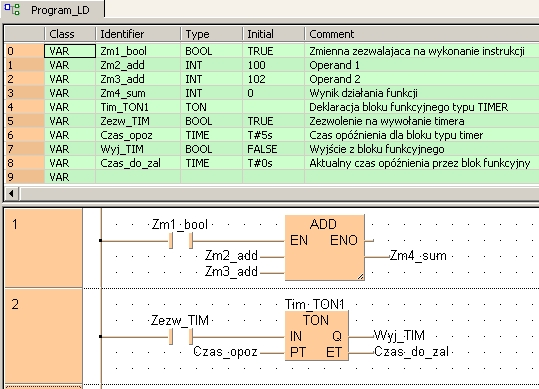Screen dimensions: 539x389
Task: Click the Initial column header
Action: pos(273,34)
